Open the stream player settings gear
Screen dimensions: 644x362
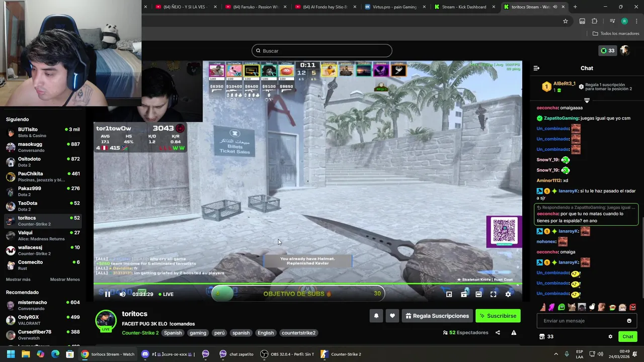[x=508, y=294]
